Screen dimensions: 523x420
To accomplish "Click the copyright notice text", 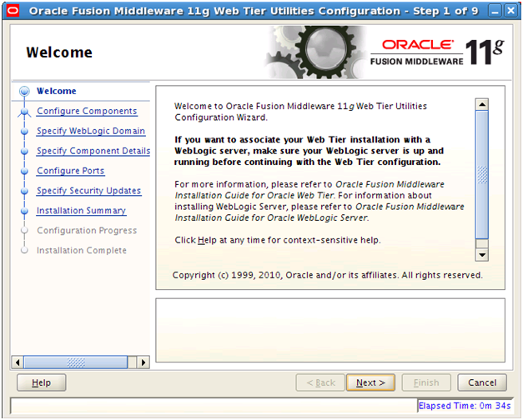I will [328, 275].
